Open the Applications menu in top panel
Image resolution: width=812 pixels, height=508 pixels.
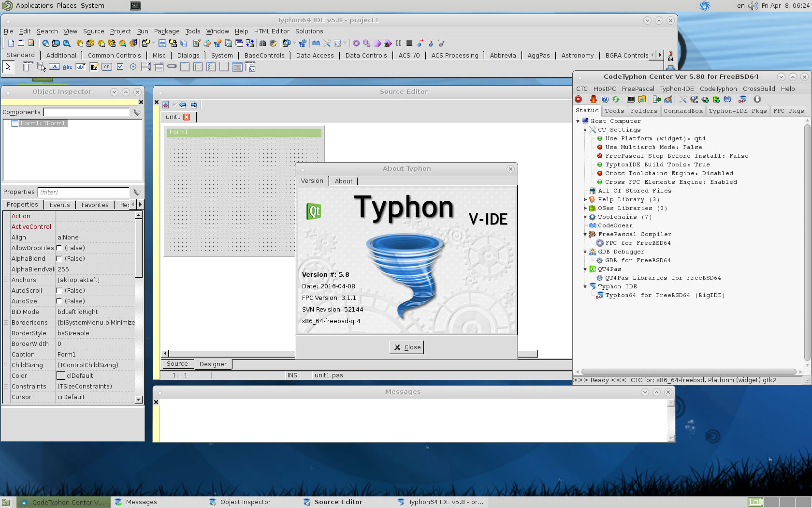pyautogui.click(x=34, y=6)
